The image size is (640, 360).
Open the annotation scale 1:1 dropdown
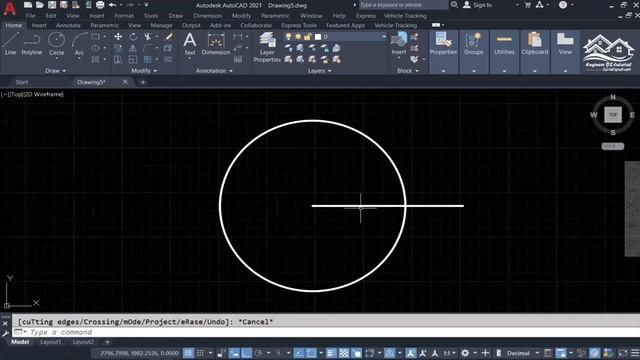450,353
